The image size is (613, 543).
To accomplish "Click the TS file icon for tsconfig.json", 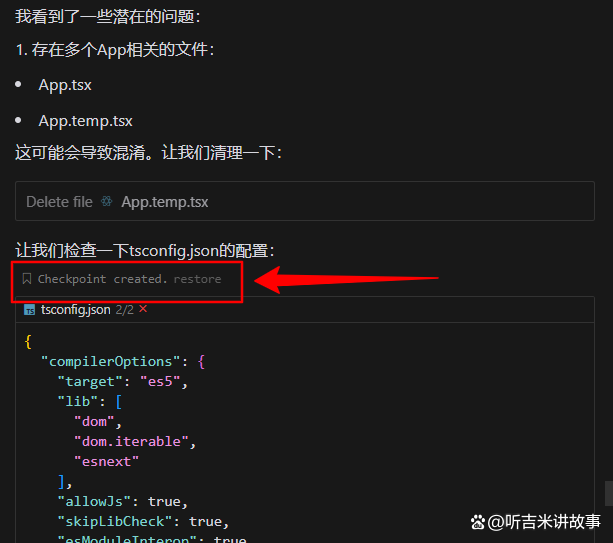I will coord(30,310).
